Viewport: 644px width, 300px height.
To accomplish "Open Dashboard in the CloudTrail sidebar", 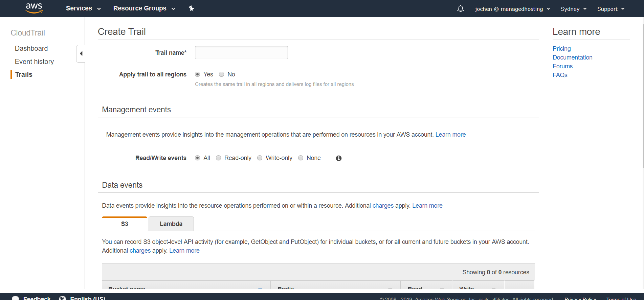I will click(x=31, y=48).
